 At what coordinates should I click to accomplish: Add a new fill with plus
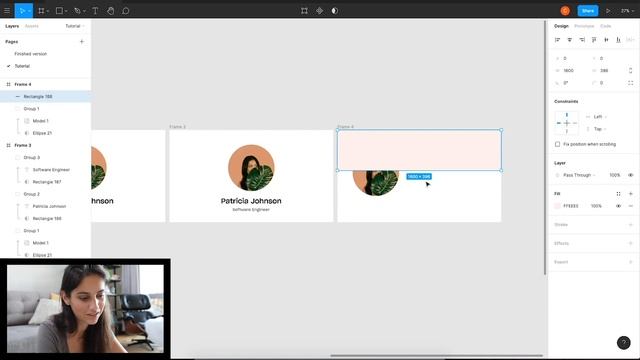(631, 194)
